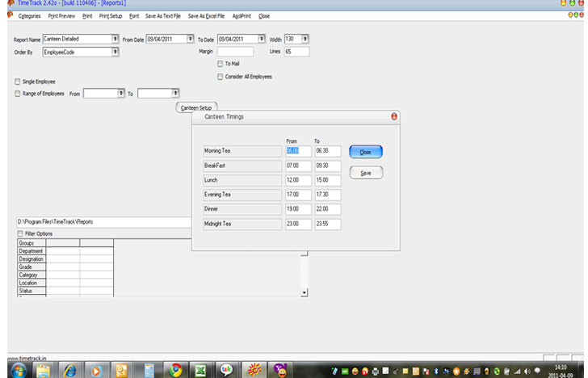Image resolution: width=588 pixels, height=378 pixels.
Task: Open the From Date picker dropdown
Action: point(191,39)
